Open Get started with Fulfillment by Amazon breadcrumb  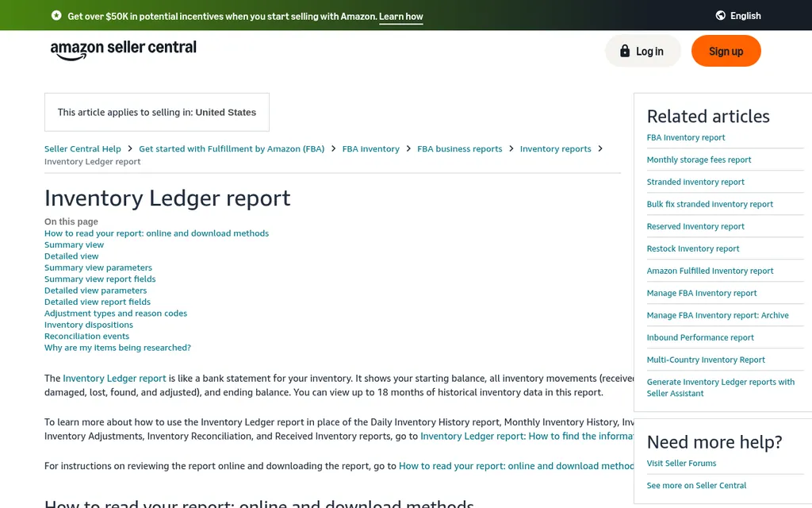coord(232,148)
